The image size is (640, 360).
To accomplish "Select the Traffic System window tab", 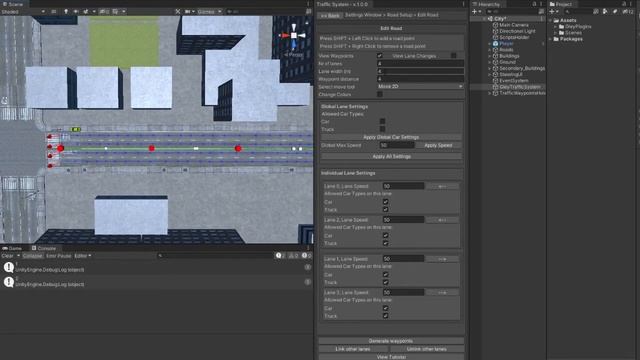I will point(342,4).
